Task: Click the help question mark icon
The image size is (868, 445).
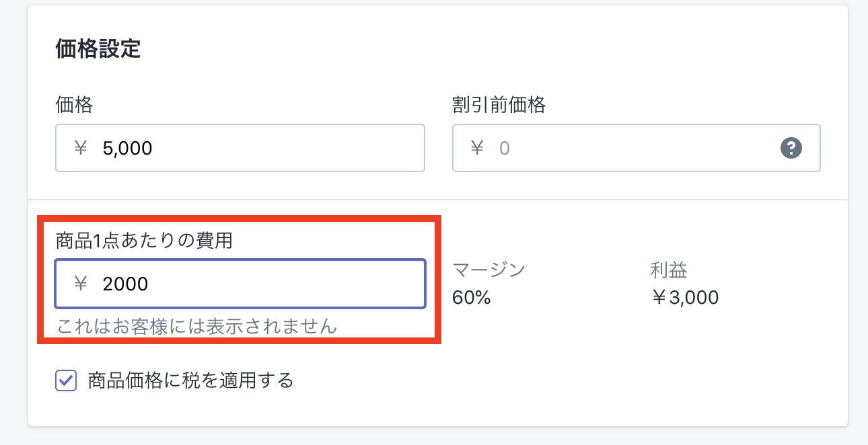Action: tap(791, 148)
